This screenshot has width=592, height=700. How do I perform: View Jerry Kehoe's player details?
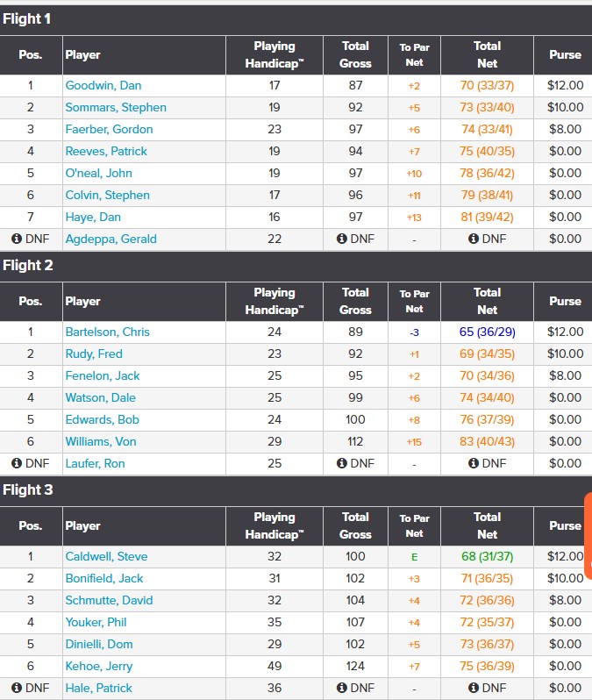tap(99, 666)
